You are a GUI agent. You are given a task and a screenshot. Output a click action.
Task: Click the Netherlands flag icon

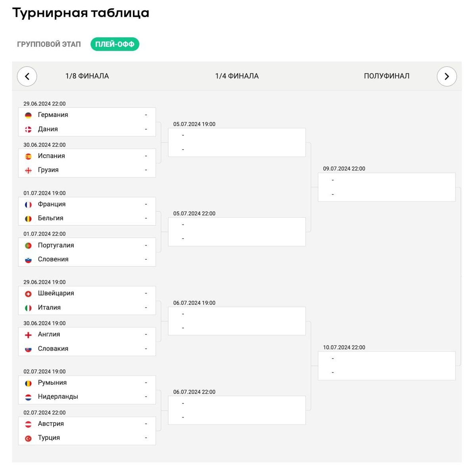point(28,396)
